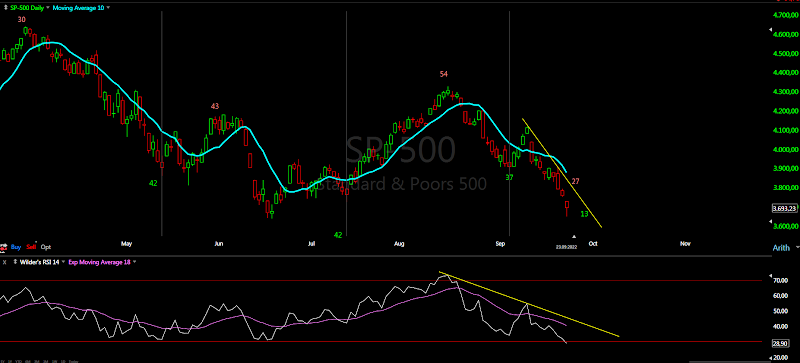This screenshot has width=800, height=363.
Task: Click the Sep label on the time axis
Action: coord(500,244)
